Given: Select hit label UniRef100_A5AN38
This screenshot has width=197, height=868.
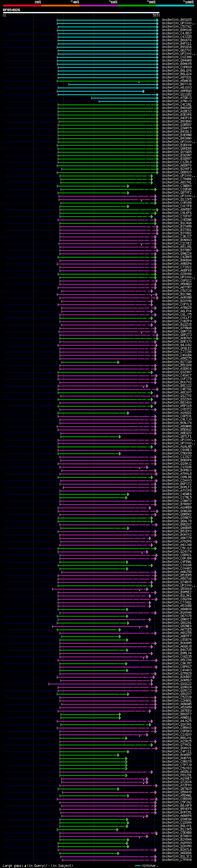Looking at the screenshot, I should tap(177, 81).
